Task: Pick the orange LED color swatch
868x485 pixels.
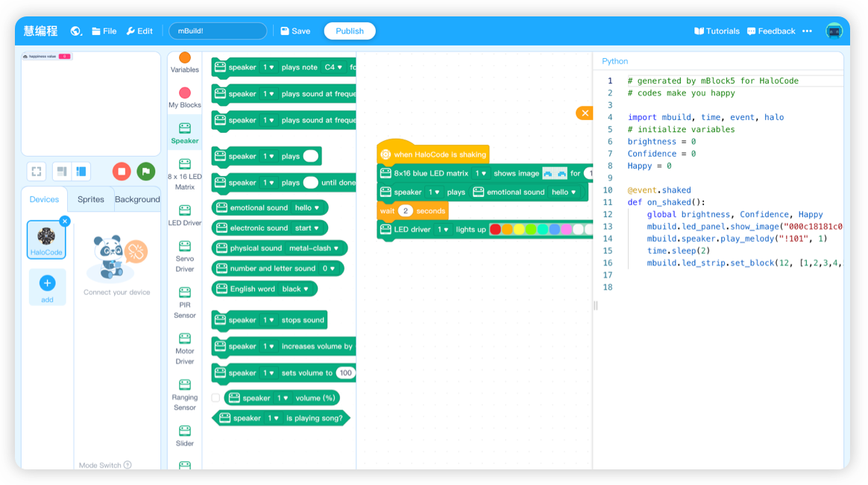Action: point(507,229)
